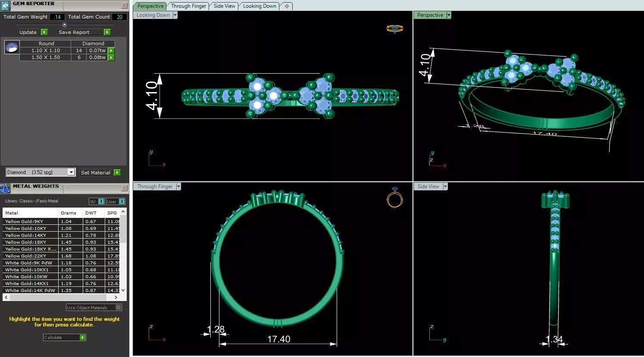
Task: Click metal table horizontal scroll right arrow
Action: pyautogui.click(x=116, y=297)
